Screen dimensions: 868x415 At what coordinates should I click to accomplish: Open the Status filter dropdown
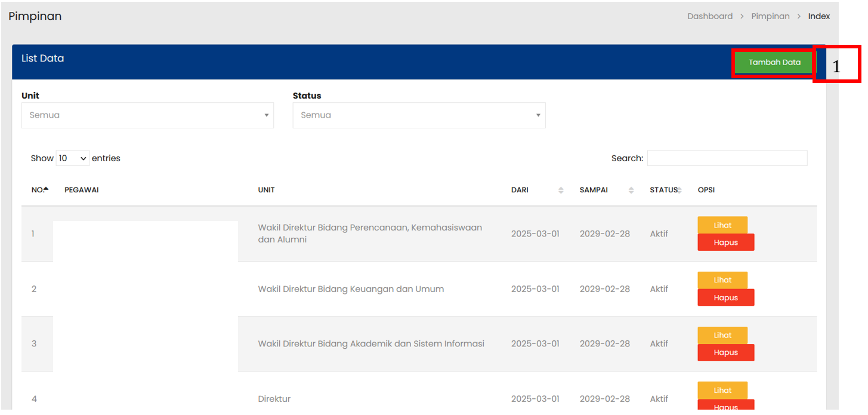pos(419,115)
